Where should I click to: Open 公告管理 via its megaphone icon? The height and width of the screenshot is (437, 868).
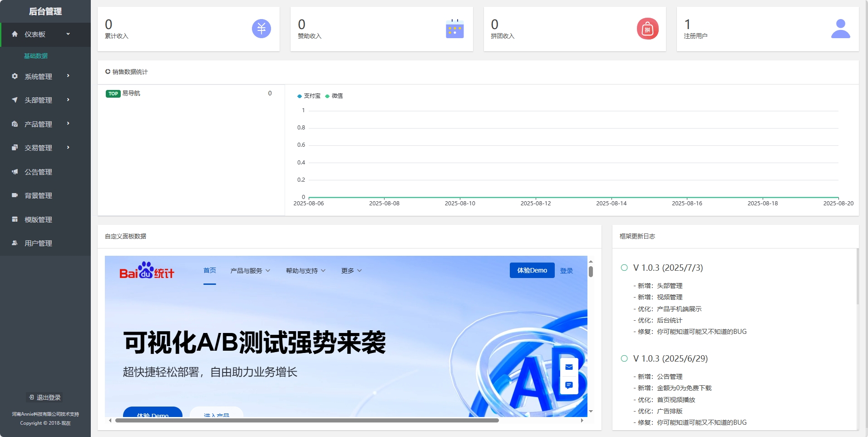pyautogui.click(x=15, y=172)
